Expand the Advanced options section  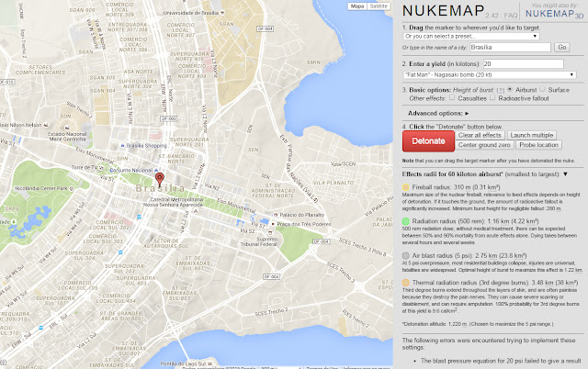click(438, 113)
